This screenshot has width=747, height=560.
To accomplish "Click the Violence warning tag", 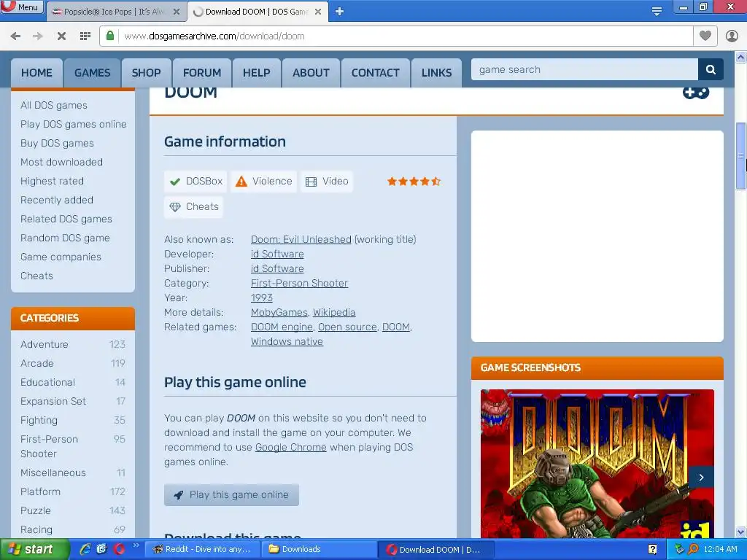I will (x=263, y=182).
